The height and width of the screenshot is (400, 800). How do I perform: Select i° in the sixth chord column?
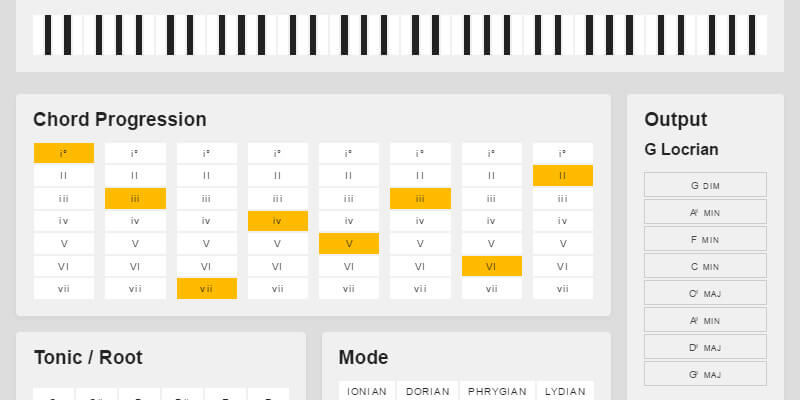point(420,153)
